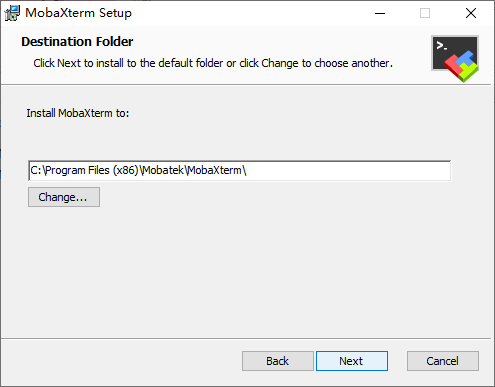Click "Program Files (x86)" in the path text
This screenshot has width=495, height=387.
pos(92,170)
